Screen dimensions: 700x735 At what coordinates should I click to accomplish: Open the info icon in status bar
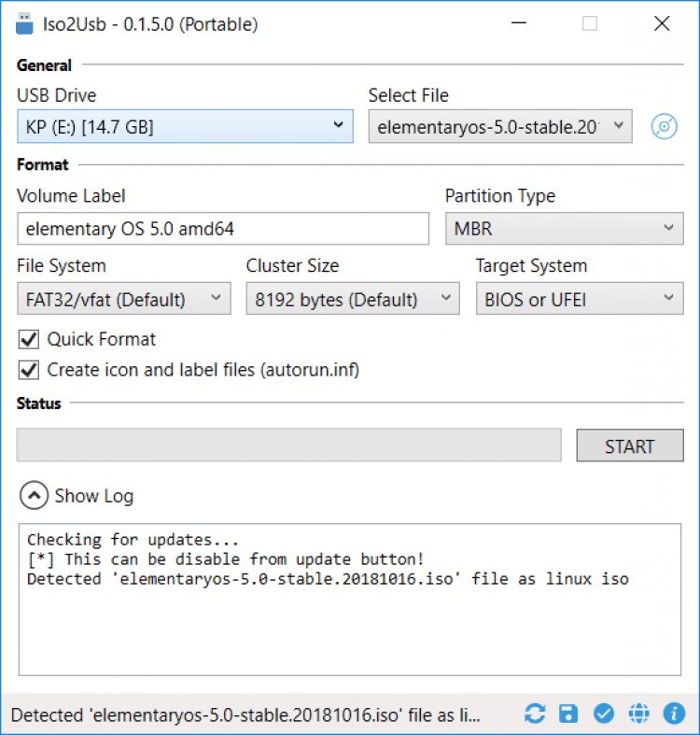coord(674,714)
